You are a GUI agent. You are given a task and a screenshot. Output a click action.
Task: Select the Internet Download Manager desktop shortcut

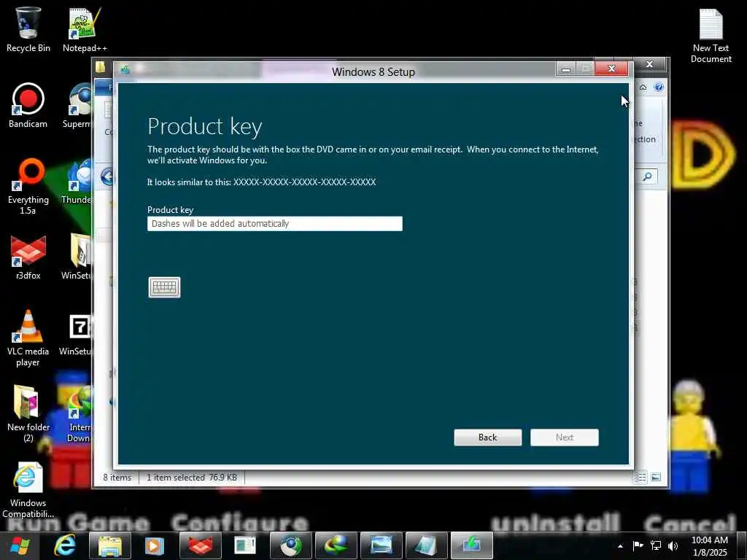click(79, 413)
